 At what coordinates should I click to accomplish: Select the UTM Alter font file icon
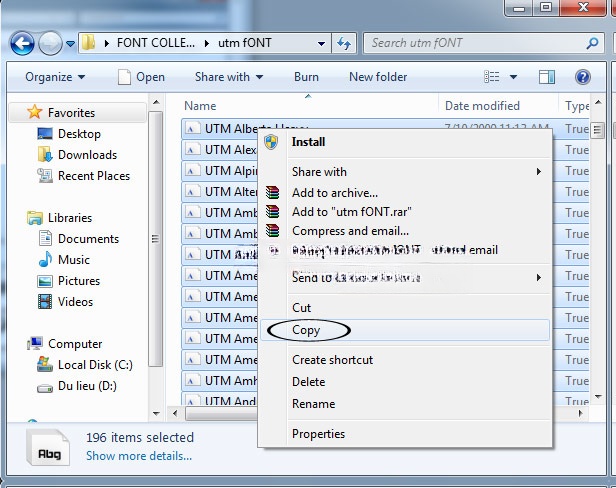[x=192, y=192]
